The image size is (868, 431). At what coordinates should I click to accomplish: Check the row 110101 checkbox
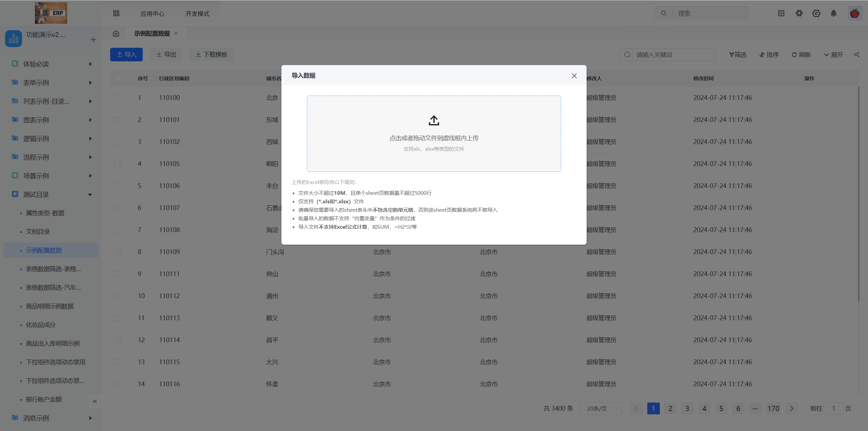118,120
